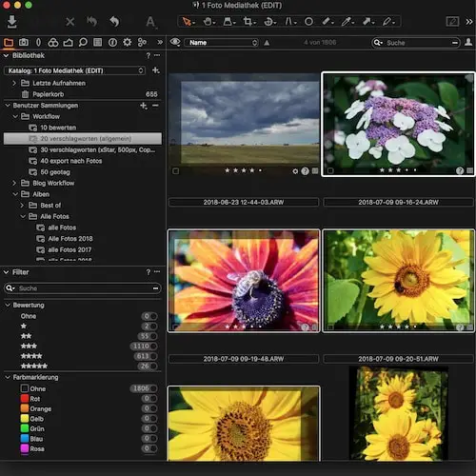The height and width of the screenshot is (476, 476).
Task: Toggle the three-star filter showing 1110
Action: click(x=144, y=347)
